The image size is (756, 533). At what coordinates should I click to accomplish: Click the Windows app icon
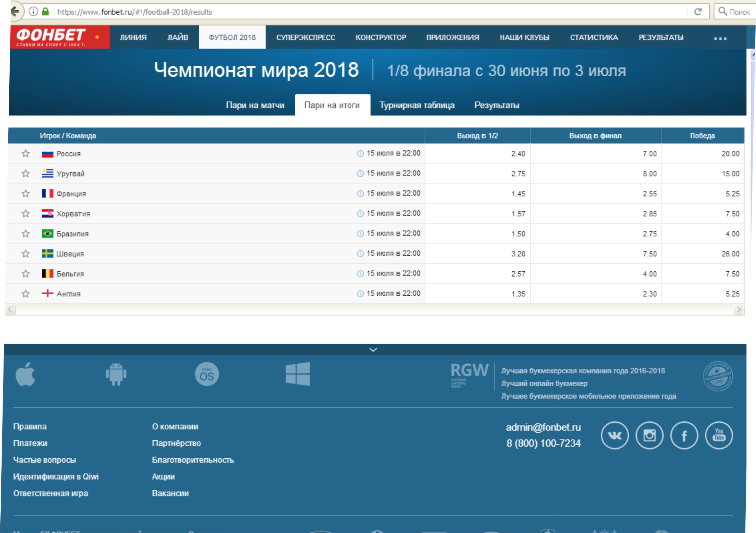pyautogui.click(x=298, y=374)
